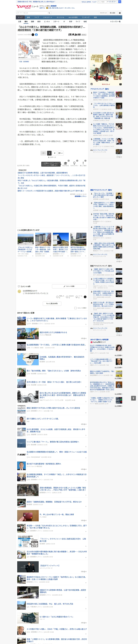Select the エキスパート tab
The height and width of the screenshot is (644, 138).
click(48, 17)
